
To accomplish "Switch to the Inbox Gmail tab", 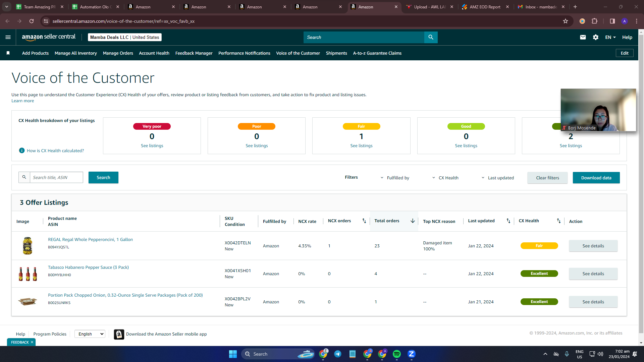I will pyautogui.click(x=541, y=7).
